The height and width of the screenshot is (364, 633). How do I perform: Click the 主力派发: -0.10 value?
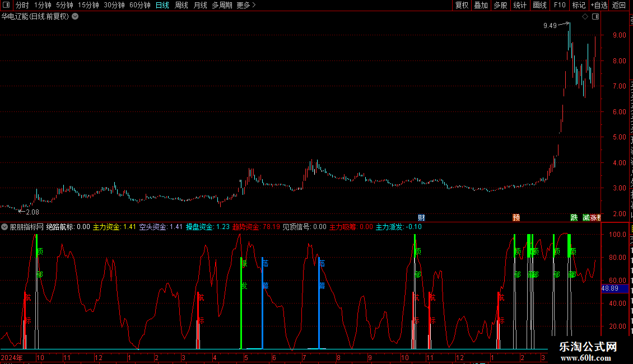coord(399,227)
